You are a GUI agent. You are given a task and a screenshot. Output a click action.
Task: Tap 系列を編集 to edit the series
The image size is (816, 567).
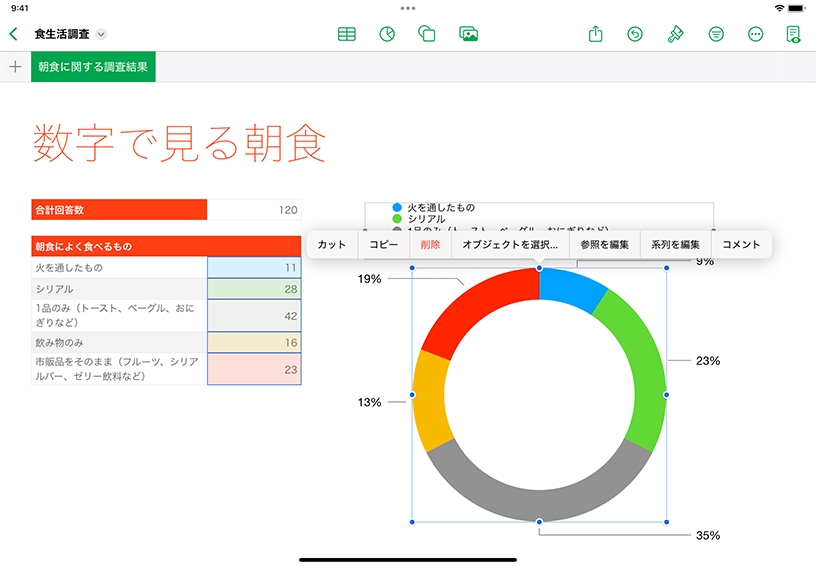pyautogui.click(x=675, y=245)
